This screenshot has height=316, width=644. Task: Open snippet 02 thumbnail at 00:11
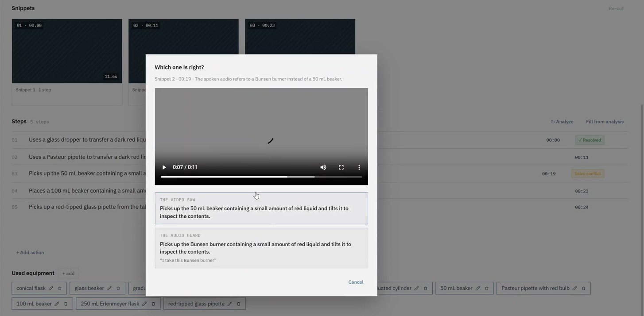(183, 37)
